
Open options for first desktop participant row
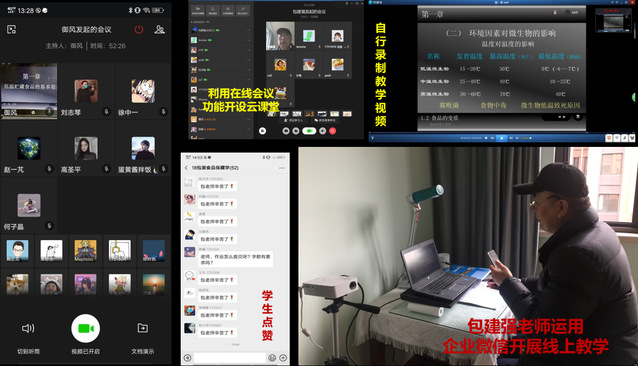tap(248, 30)
